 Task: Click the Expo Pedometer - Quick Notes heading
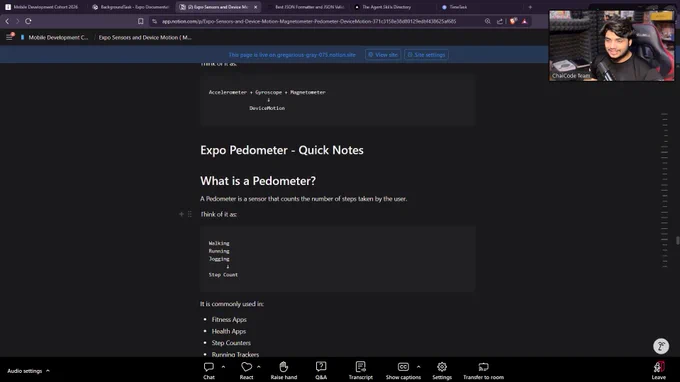coord(282,150)
